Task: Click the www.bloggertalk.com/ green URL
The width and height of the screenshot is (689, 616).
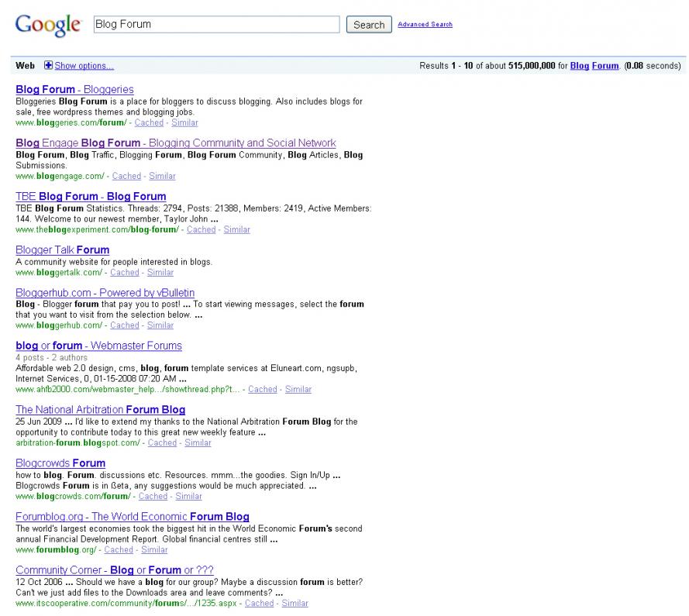Action: (x=59, y=273)
